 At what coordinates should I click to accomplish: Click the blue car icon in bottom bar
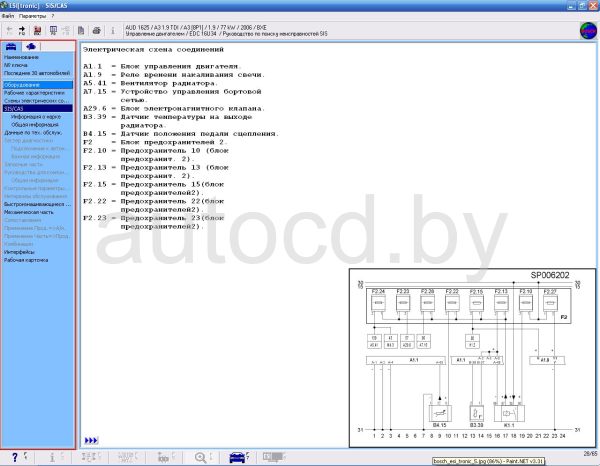pyautogui.click(x=237, y=458)
